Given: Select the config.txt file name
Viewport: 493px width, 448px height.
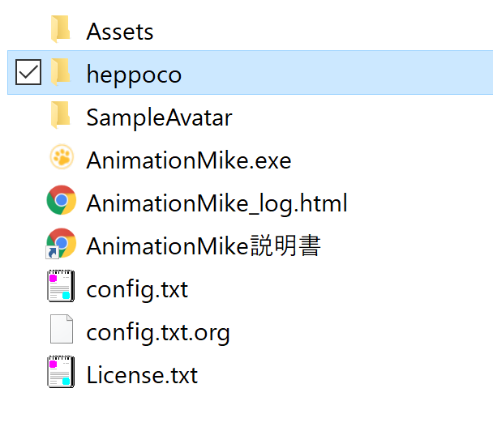Looking at the screenshot, I should click(x=137, y=290).
